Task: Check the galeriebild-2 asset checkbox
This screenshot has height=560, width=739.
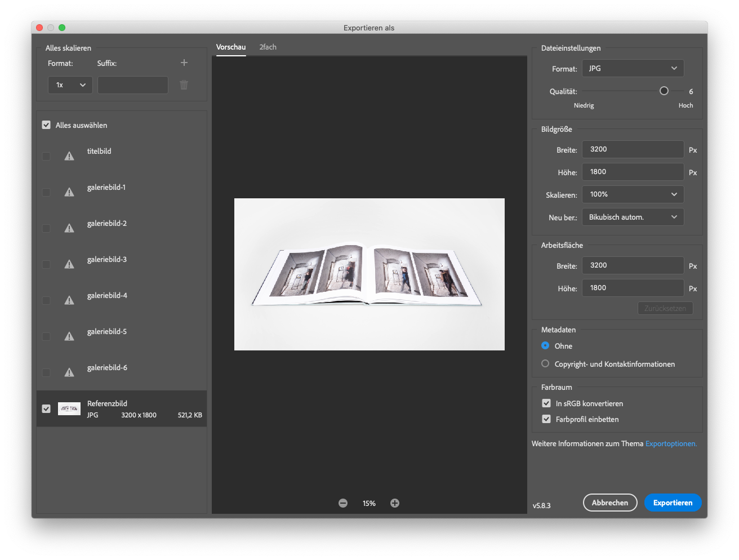Action: 46,228
